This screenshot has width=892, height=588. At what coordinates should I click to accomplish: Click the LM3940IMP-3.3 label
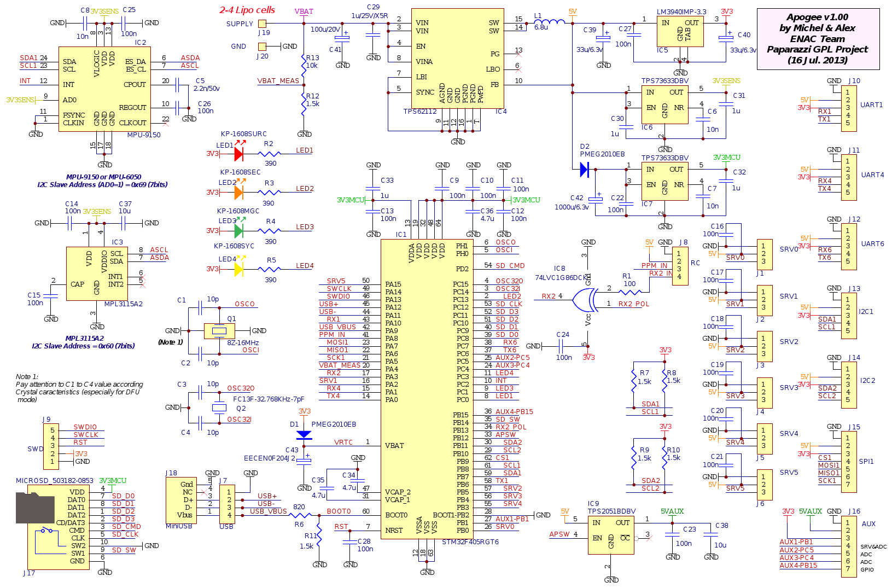click(x=681, y=11)
